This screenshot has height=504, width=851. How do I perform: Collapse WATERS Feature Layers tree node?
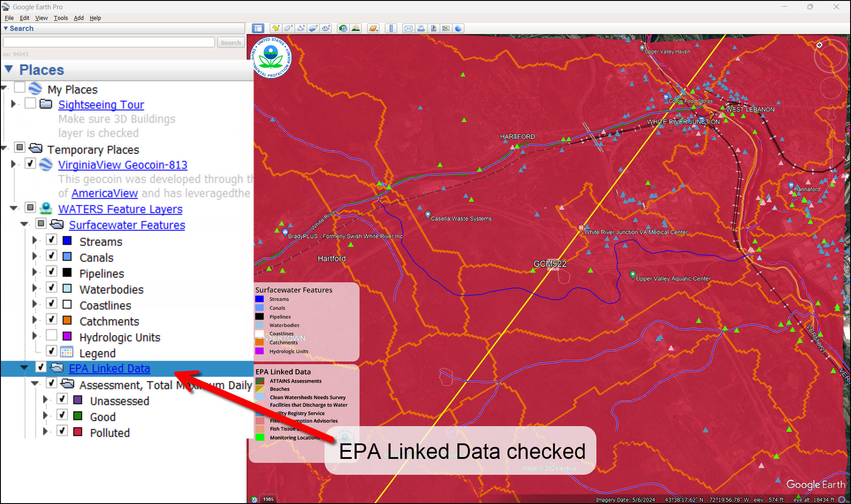[x=14, y=208]
